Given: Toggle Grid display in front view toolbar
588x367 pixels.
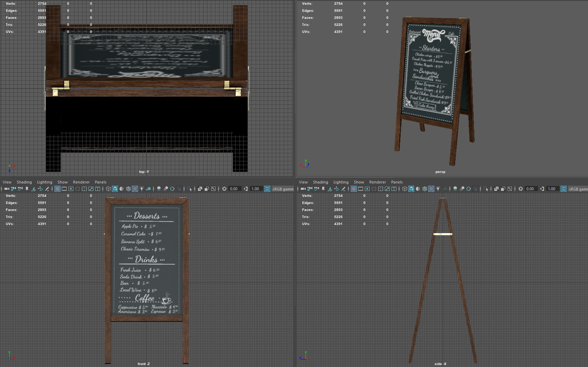Looking at the screenshot, I should [57, 189].
